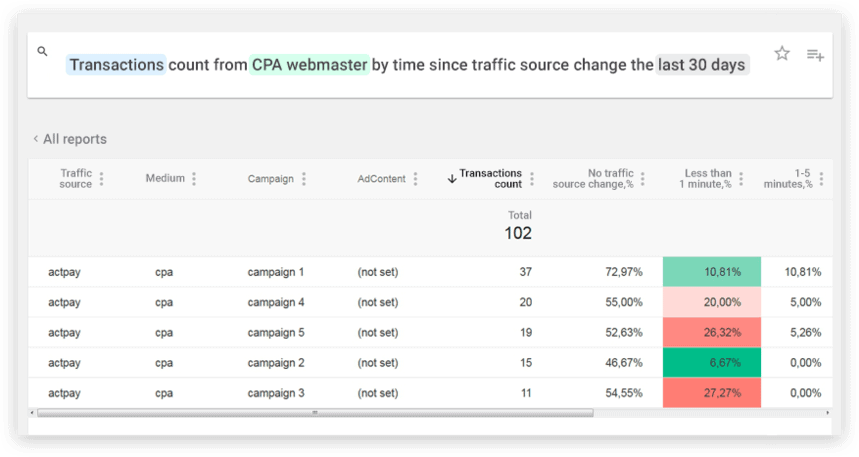Screen dimensions: 859x457
Task: Click the search magnifier icon
Action: [42, 52]
